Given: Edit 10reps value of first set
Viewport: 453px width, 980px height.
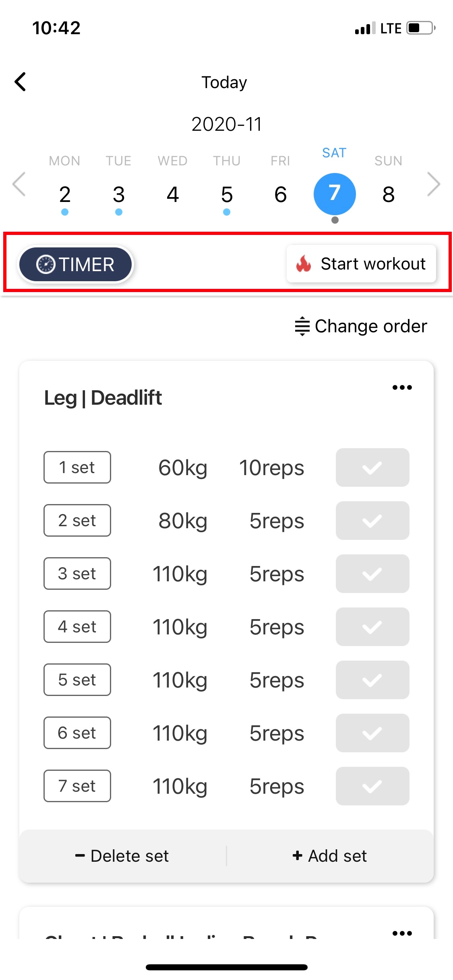Looking at the screenshot, I should pyautogui.click(x=272, y=468).
